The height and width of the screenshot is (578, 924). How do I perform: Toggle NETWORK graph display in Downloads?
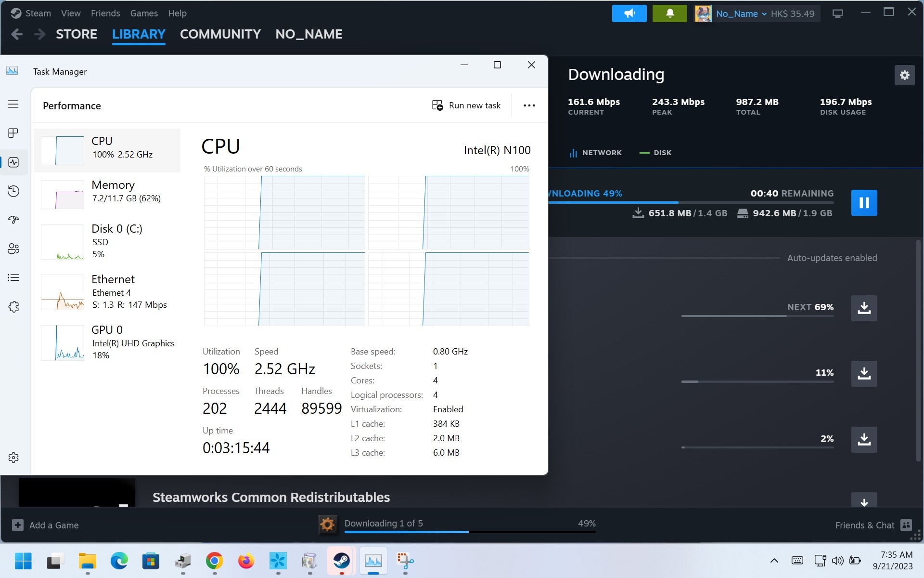pos(595,153)
